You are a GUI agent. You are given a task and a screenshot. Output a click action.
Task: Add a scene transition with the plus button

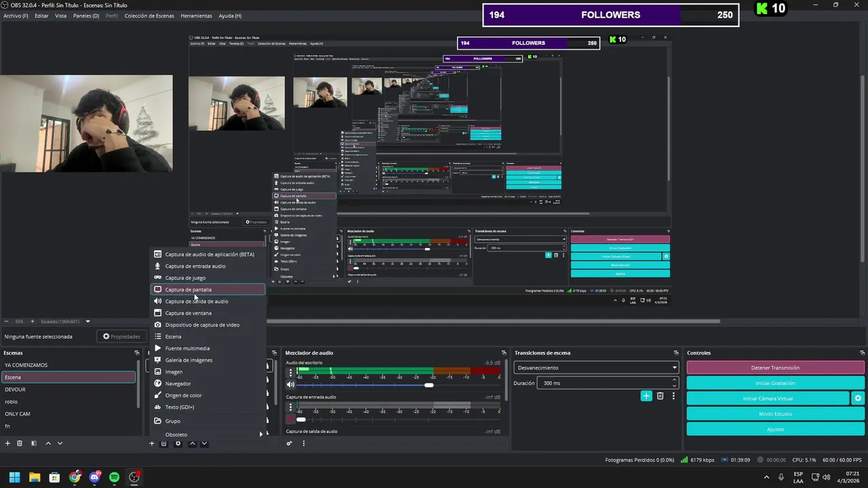(x=646, y=396)
